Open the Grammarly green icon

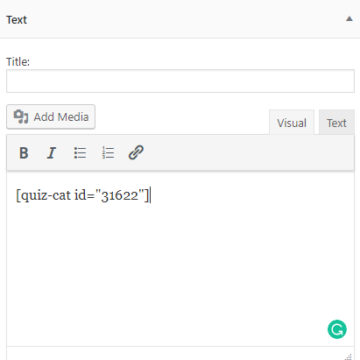pyautogui.click(x=337, y=330)
